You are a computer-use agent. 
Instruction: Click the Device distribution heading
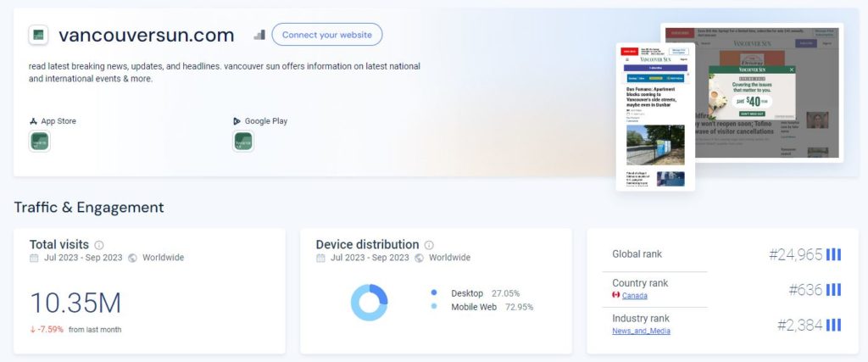coord(368,245)
